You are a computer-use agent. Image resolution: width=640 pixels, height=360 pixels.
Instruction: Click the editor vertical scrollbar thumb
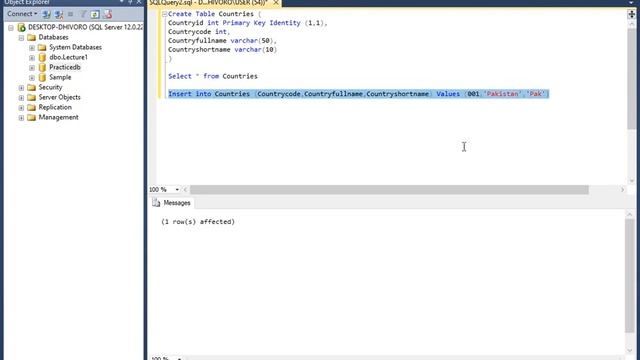pyautogui.click(x=631, y=79)
